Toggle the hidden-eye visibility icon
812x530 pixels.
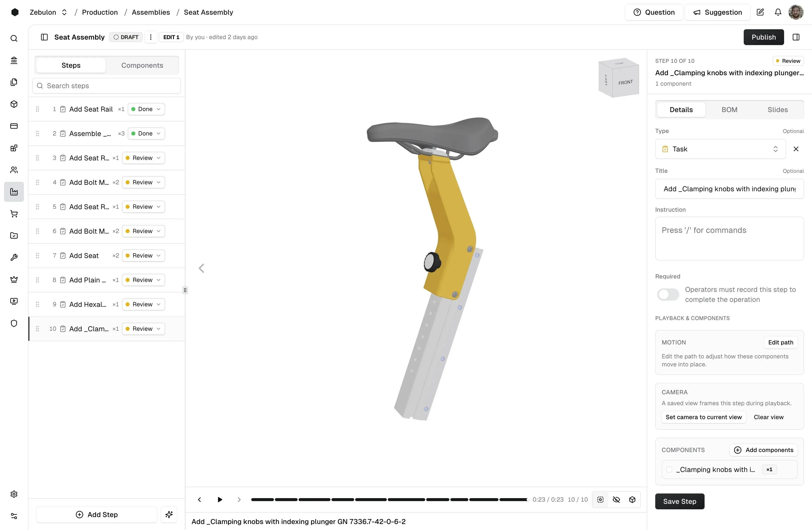point(616,499)
